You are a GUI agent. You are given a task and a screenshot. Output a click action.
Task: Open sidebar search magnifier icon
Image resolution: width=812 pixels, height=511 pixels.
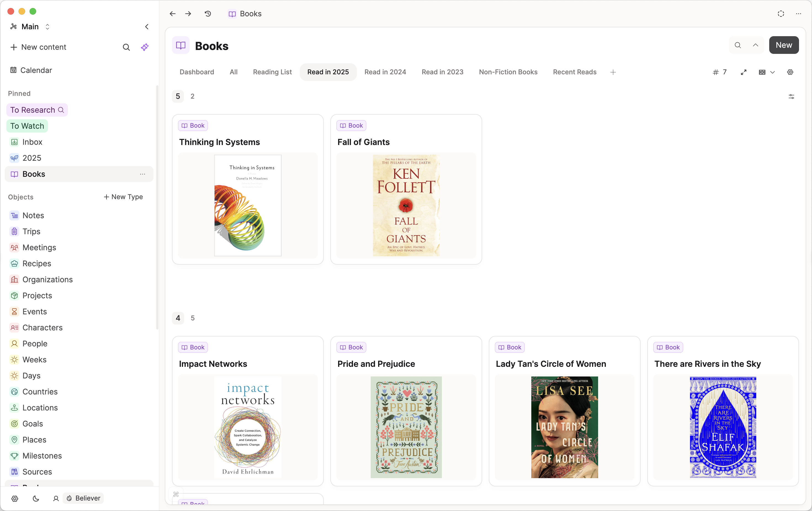pyautogui.click(x=126, y=47)
